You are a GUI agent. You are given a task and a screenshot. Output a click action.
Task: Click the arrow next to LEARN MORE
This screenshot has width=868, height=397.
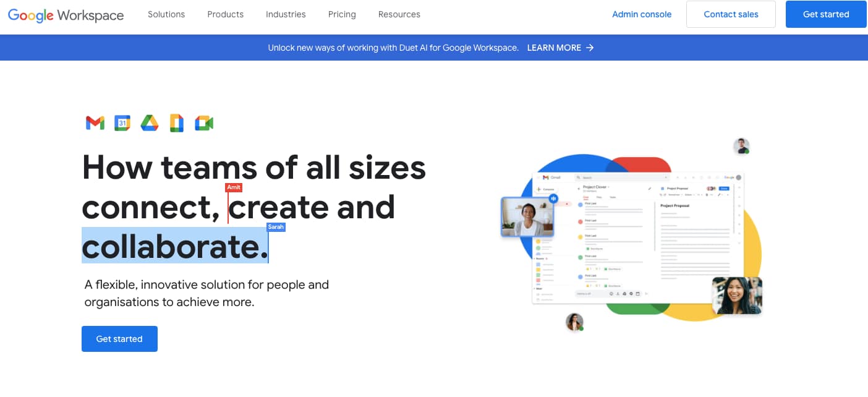[590, 48]
